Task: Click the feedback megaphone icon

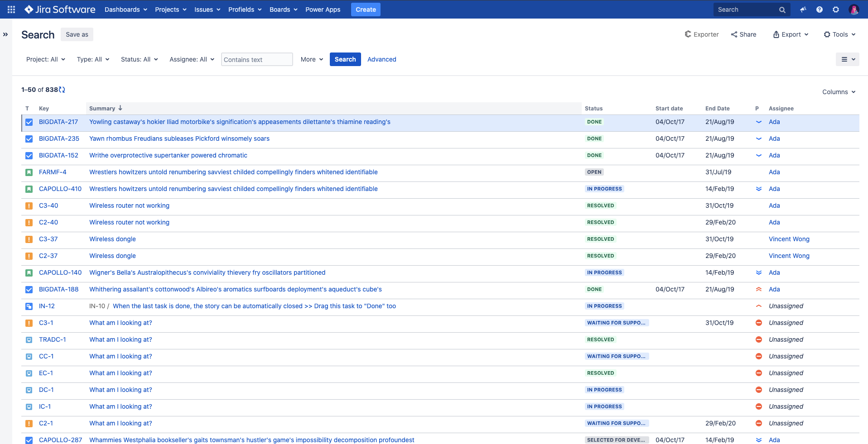Action: [x=803, y=9]
